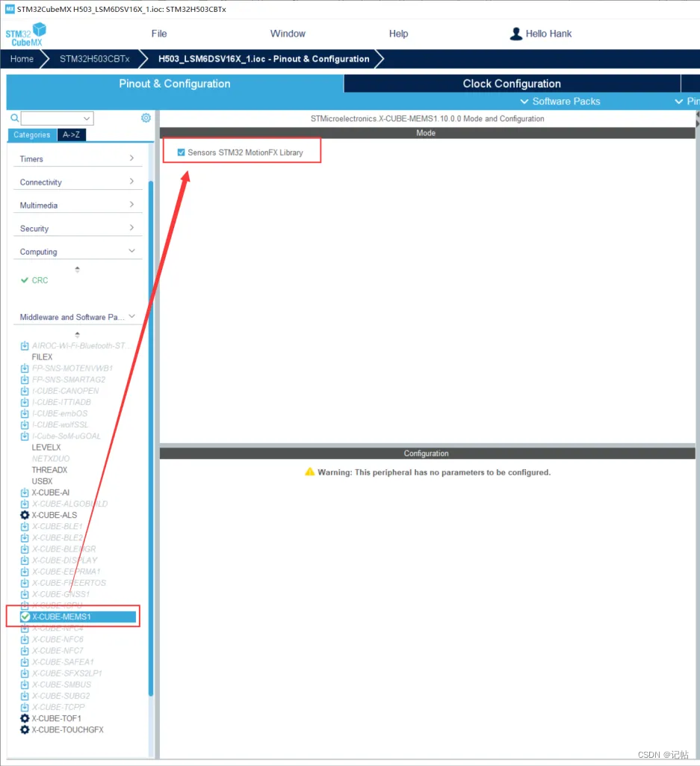This screenshot has height=766, width=700.
Task: Click the search magnifier icon
Action: click(x=15, y=118)
